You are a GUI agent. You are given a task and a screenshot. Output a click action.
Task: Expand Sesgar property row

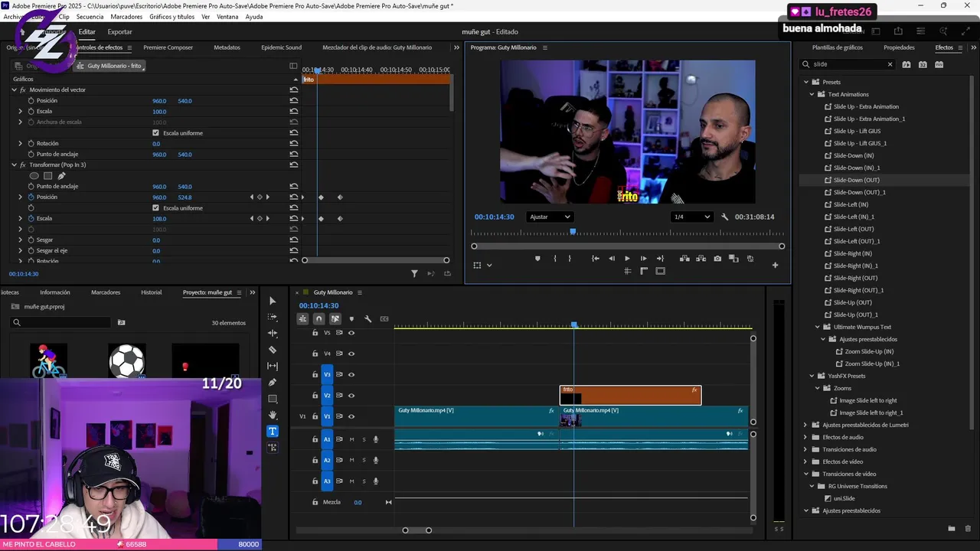point(21,240)
